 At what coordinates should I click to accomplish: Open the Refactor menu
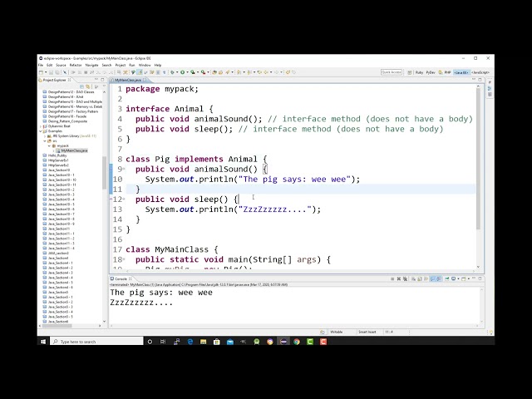pos(76,65)
